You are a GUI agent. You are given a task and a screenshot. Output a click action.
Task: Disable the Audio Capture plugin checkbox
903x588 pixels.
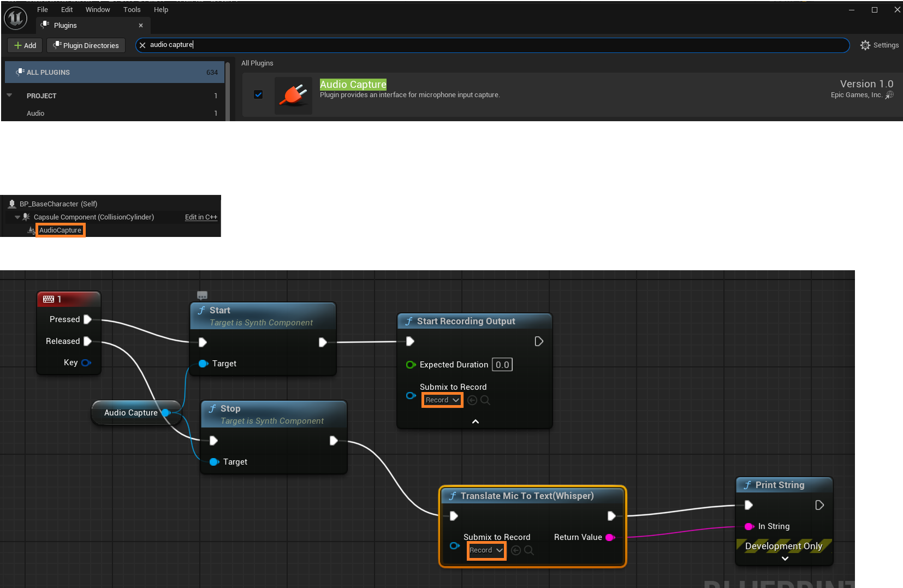point(258,94)
